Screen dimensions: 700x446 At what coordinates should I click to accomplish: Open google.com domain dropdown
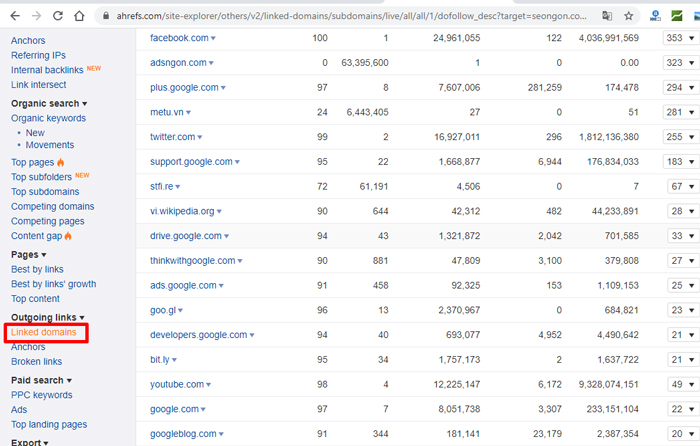204,409
